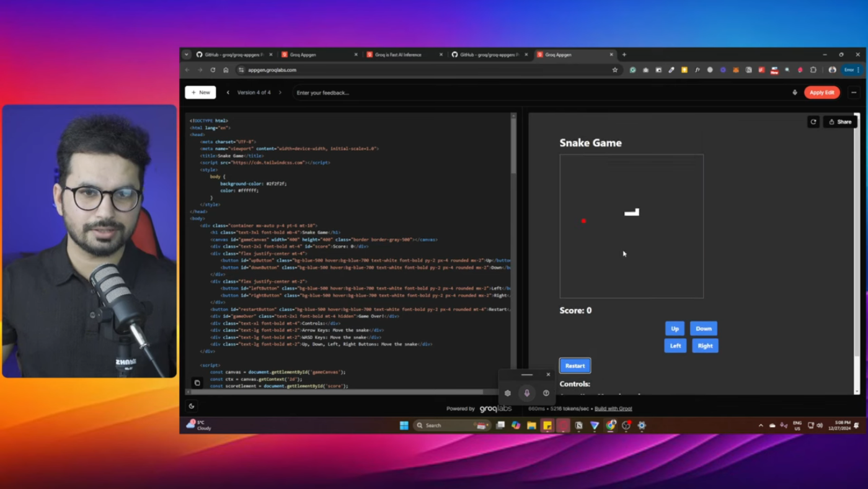Image resolution: width=868 pixels, height=489 pixels.
Task: Close the active Groq Appgen tab
Action: [x=611, y=55]
